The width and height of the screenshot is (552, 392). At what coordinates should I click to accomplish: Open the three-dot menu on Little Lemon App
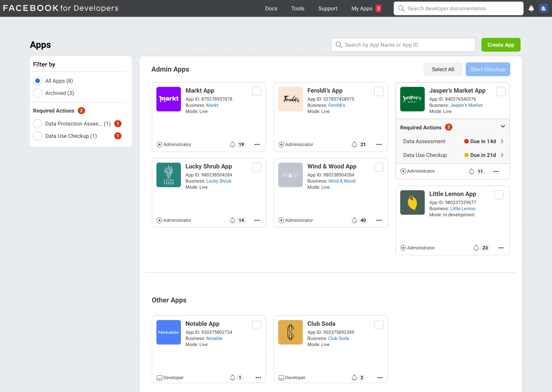pos(501,248)
